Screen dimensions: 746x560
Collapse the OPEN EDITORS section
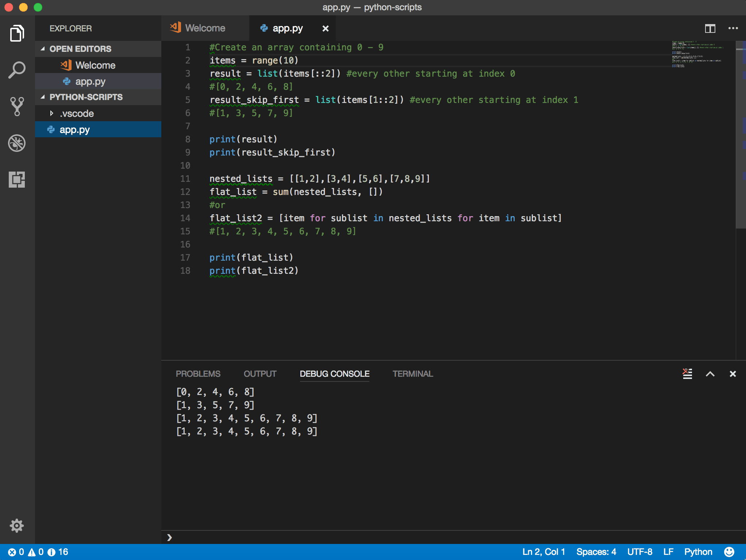pos(43,49)
